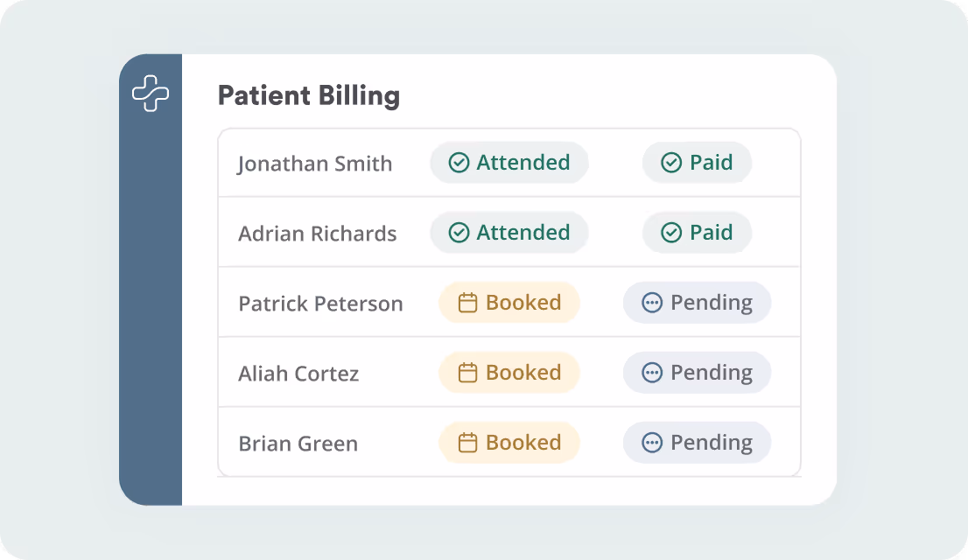The width and height of the screenshot is (968, 560).
Task: Click the checkmark icon in Jonathan Smith's Attended badge
Action: coord(459,163)
